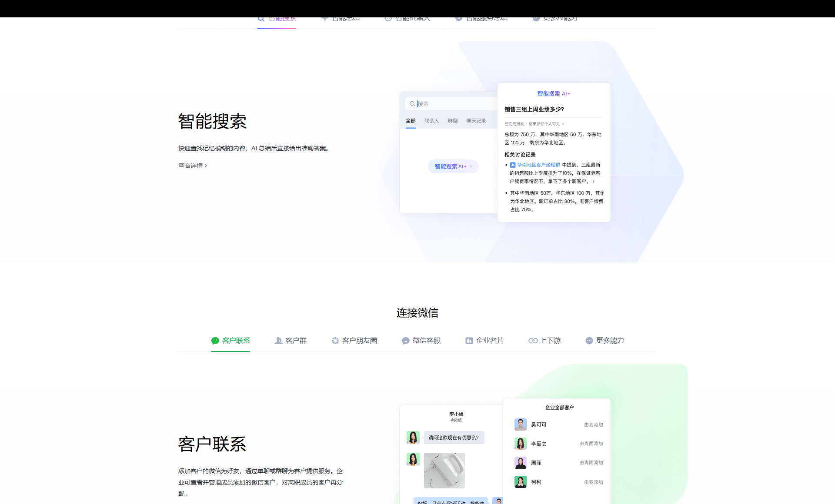The width and height of the screenshot is (835, 504).
Task: Click 由我添加 label next to 吴可可
Action: tap(594, 424)
